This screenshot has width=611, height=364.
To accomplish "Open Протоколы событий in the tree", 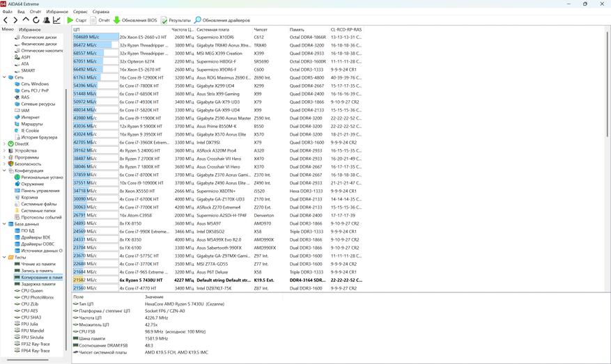I will [38, 217].
